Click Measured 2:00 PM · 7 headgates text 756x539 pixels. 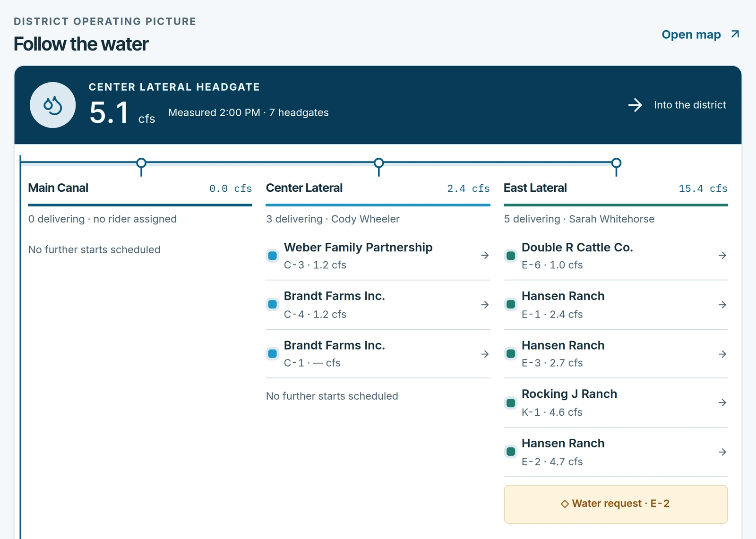pyautogui.click(x=249, y=112)
